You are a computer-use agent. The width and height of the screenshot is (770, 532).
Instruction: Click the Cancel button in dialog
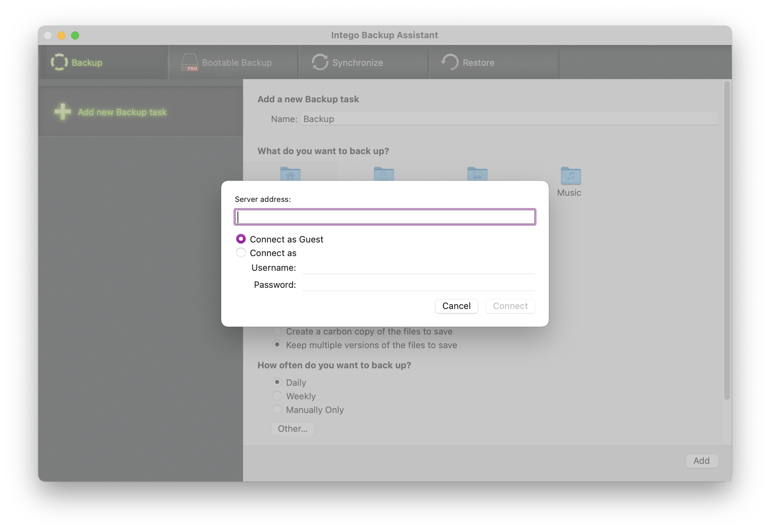tap(456, 306)
